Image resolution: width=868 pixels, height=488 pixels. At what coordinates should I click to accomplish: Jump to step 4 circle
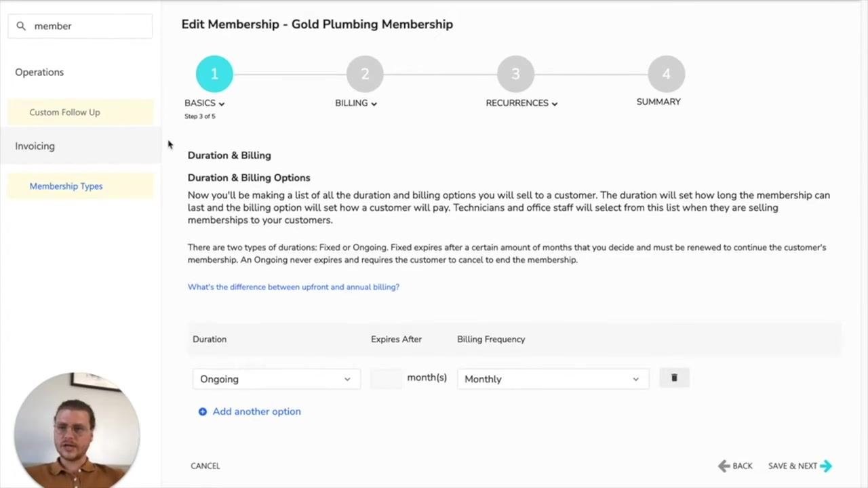(666, 74)
